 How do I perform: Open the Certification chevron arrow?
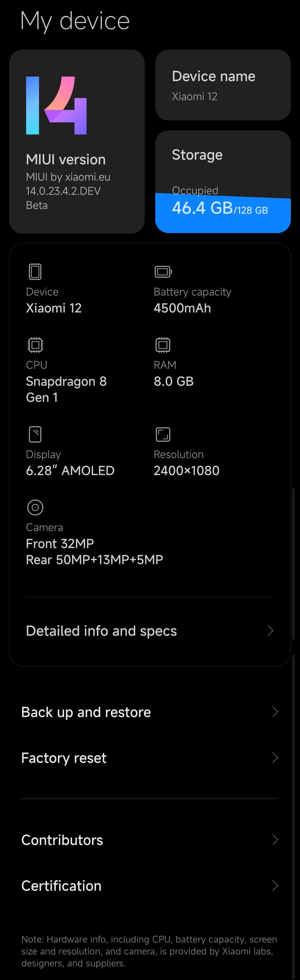point(275,886)
